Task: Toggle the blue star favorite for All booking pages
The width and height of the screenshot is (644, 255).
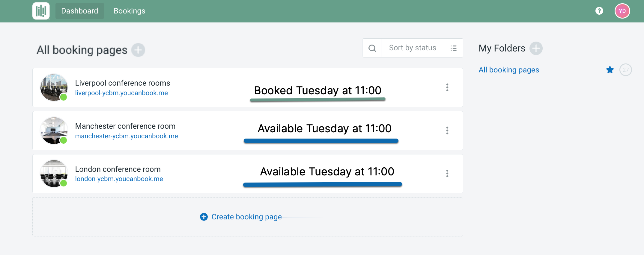Action: [x=610, y=69]
